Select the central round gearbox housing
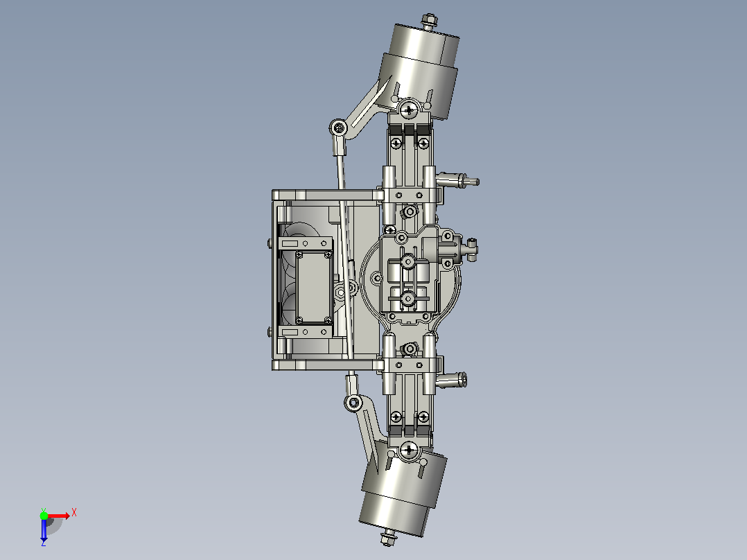Image resolution: width=747 pixels, height=560 pixels. point(411,279)
